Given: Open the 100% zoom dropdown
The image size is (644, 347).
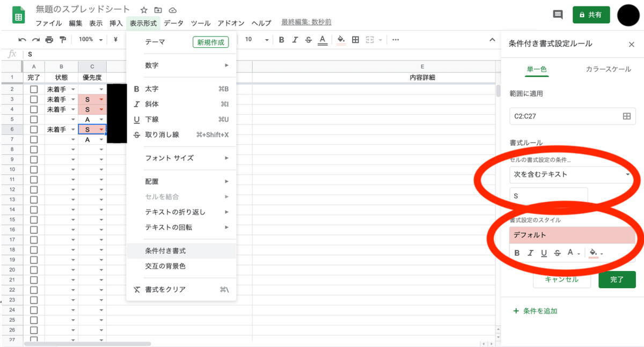Looking at the screenshot, I should point(91,39).
